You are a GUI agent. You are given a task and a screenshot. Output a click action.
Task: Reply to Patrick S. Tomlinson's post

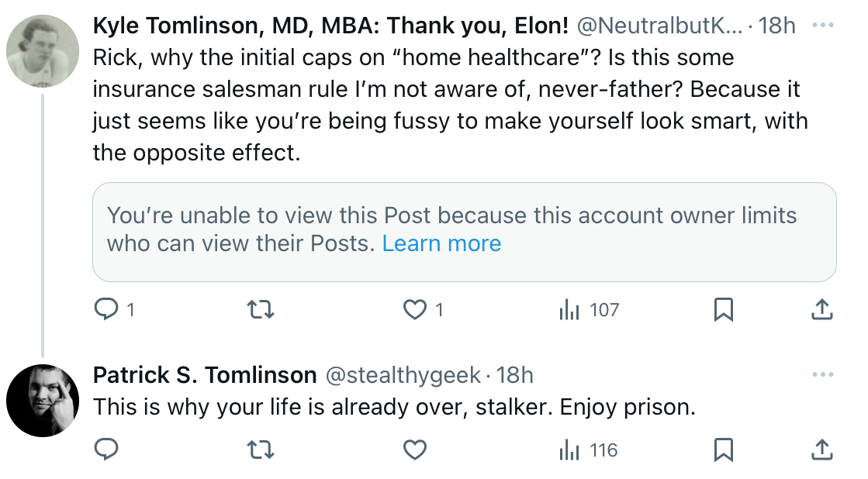coord(106,450)
